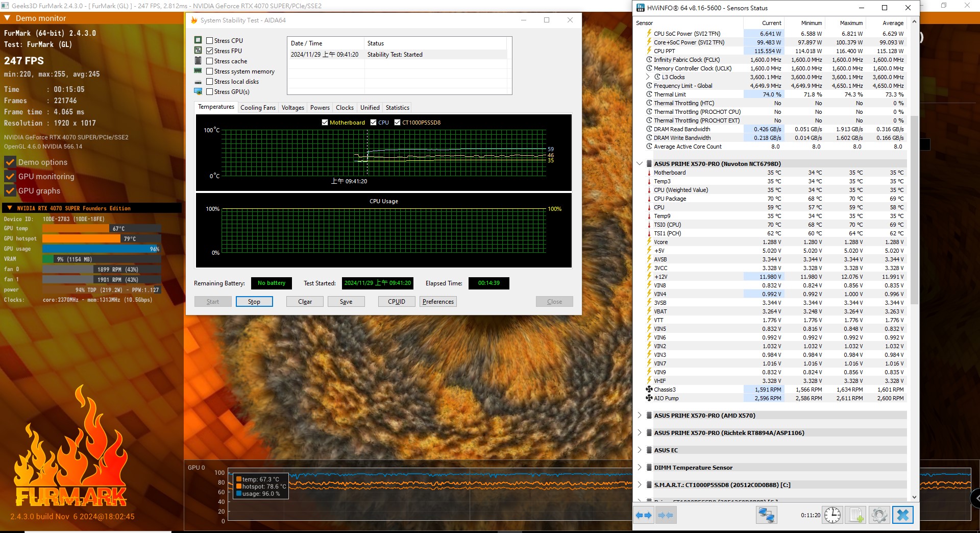Click the Stress FPU chip icon
Screen dimensions: 980x533
[x=198, y=51]
